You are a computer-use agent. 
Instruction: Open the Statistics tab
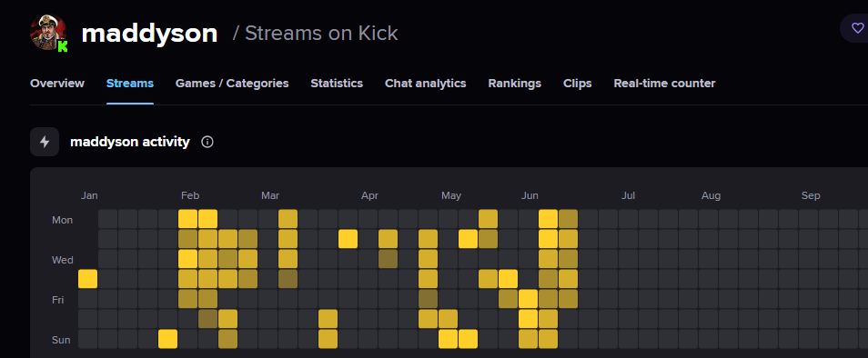(x=337, y=84)
